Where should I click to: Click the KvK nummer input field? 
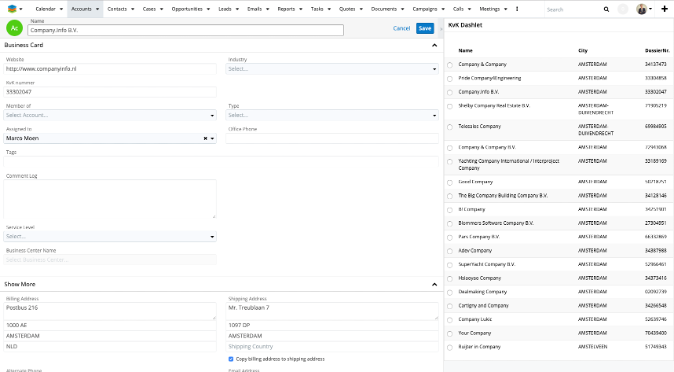pos(110,92)
